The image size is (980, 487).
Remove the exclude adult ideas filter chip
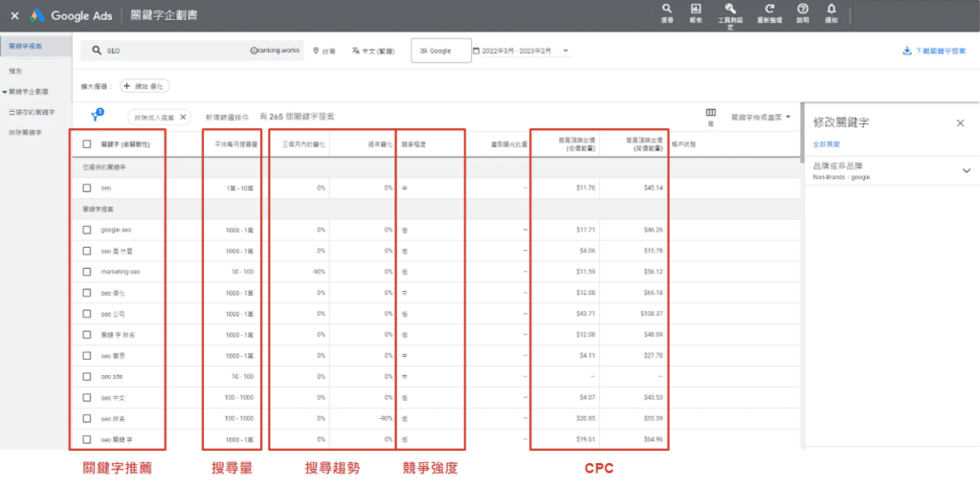point(183,117)
